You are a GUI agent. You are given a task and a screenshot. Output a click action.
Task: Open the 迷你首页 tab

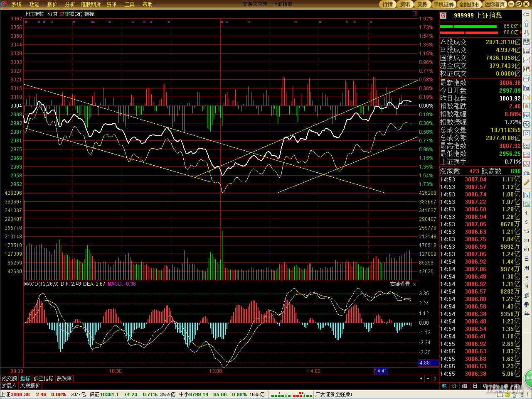click(495, 4)
